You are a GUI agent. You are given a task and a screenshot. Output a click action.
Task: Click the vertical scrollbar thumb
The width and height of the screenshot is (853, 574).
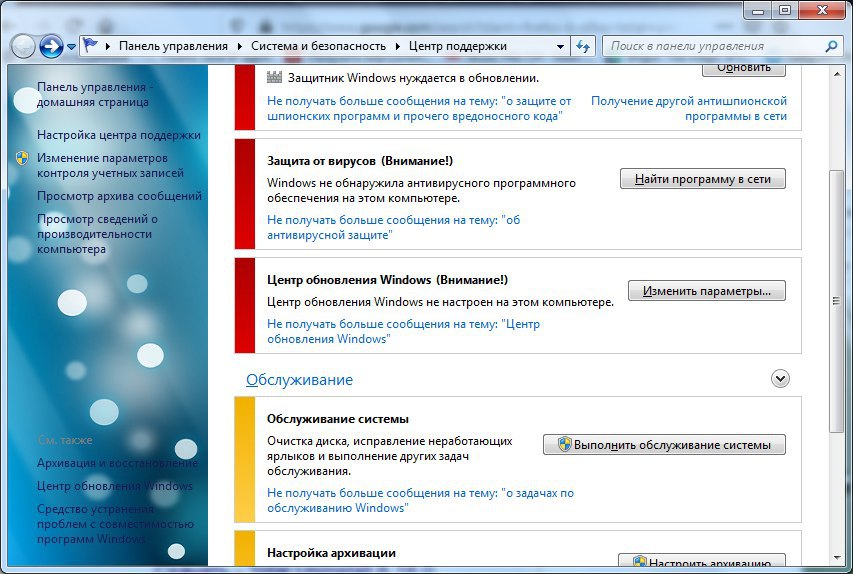tap(836, 301)
